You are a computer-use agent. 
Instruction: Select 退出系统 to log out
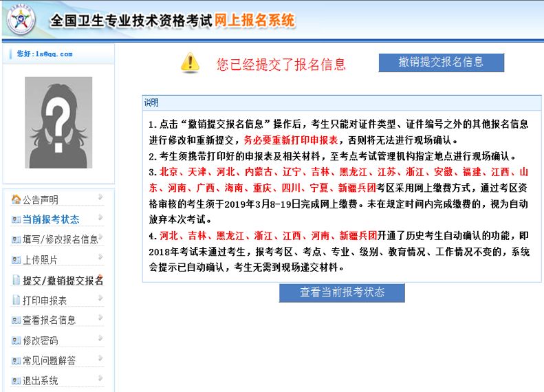pos(41,381)
